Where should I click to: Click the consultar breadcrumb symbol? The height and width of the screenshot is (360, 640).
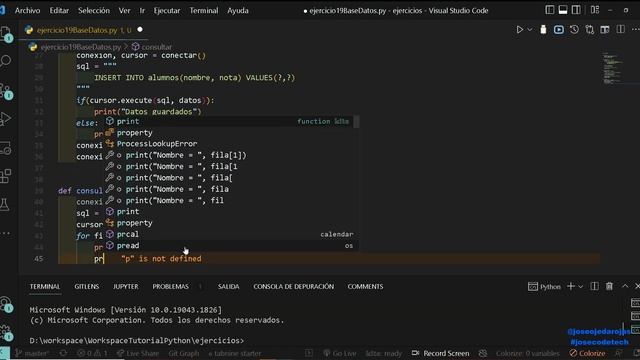[x=157, y=47]
